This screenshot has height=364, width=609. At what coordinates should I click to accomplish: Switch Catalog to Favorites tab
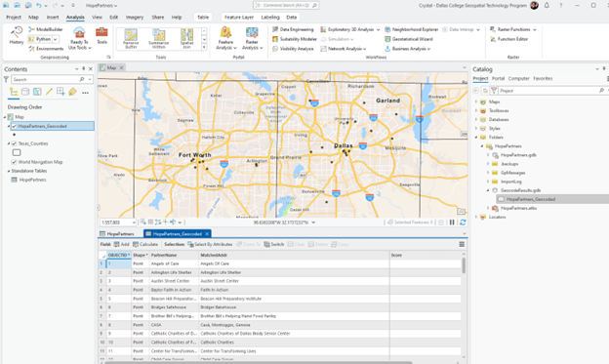click(x=543, y=78)
